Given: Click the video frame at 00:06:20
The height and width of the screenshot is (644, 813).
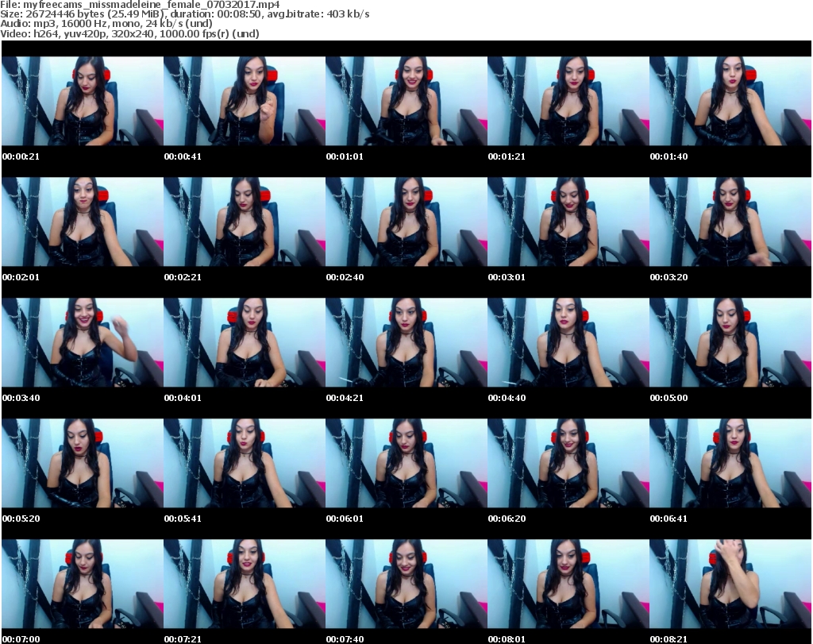Looking at the screenshot, I should click(x=568, y=463).
